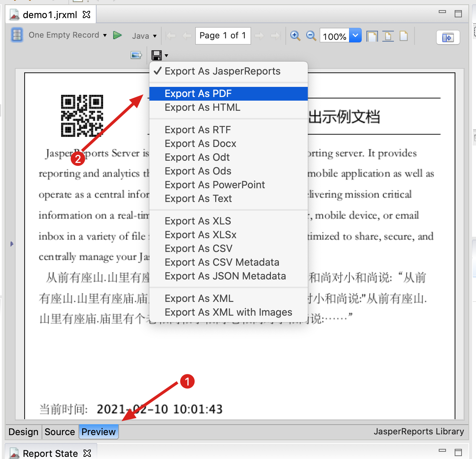Minimize the Report State pane
Viewport: 476px width, 459px height.
click(x=442, y=451)
